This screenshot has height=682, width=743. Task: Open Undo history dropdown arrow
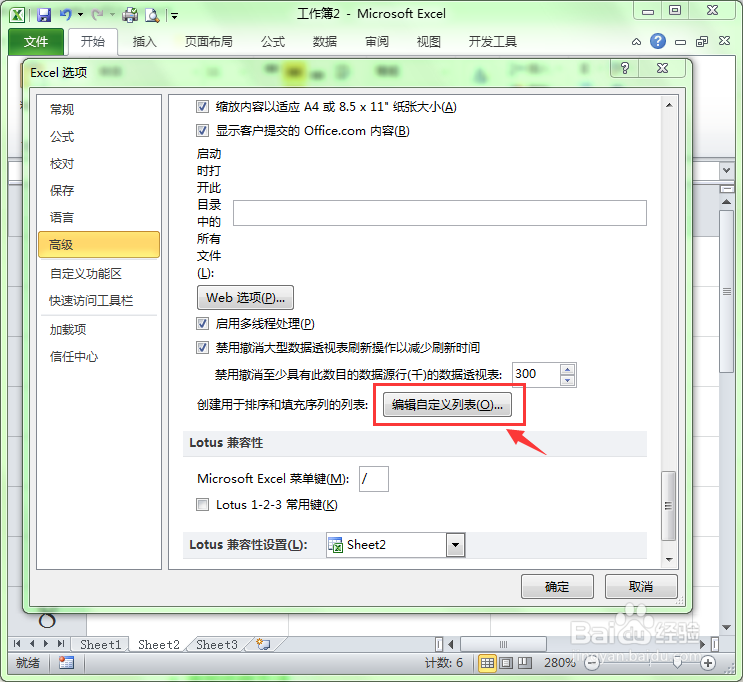point(81,15)
